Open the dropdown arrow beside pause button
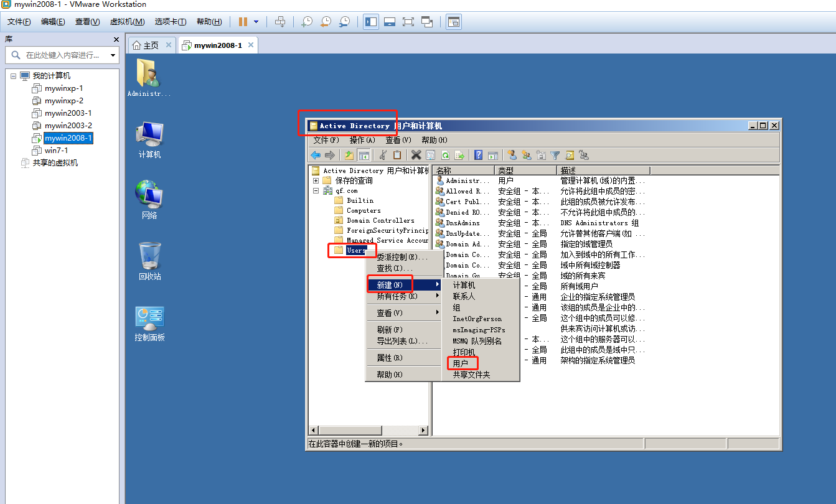The height and width of the screenshot is (504, 836). 256,21
